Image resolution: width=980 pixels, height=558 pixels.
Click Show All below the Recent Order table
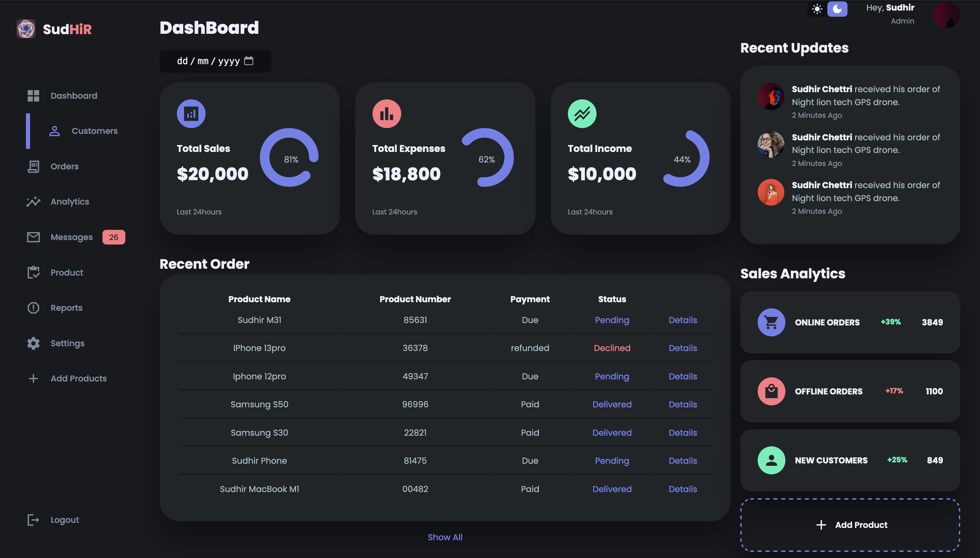[445, 537]
